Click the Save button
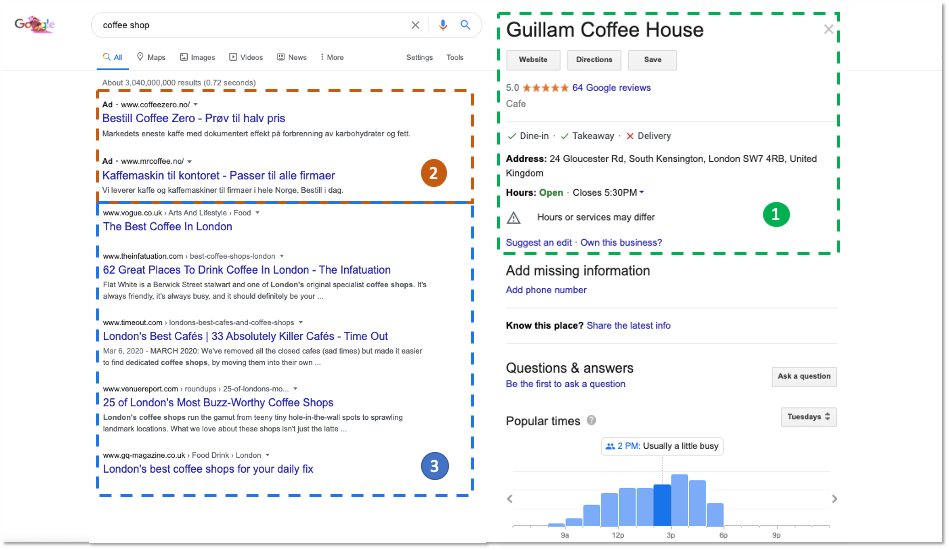 652,60
